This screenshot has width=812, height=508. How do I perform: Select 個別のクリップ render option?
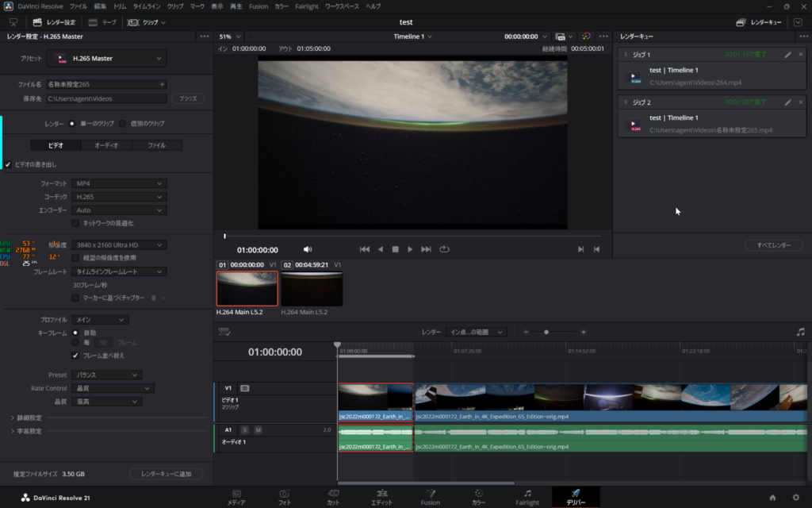(122, 123)
